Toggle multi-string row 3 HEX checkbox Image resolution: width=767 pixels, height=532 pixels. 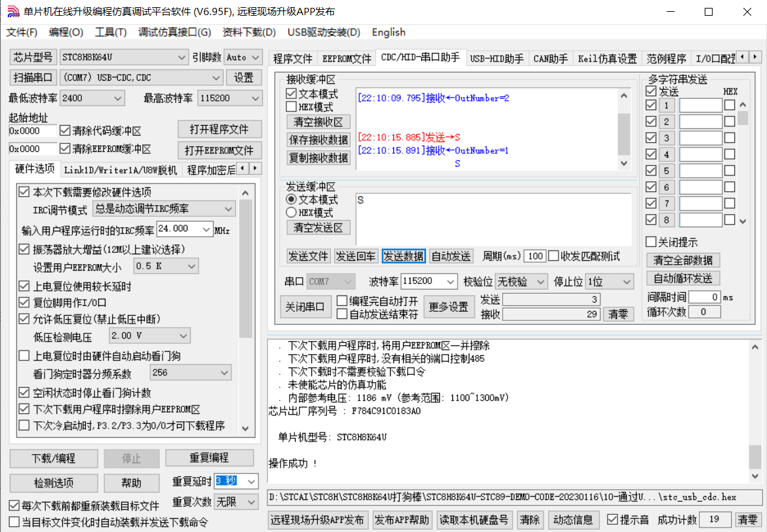pos(730,138)
